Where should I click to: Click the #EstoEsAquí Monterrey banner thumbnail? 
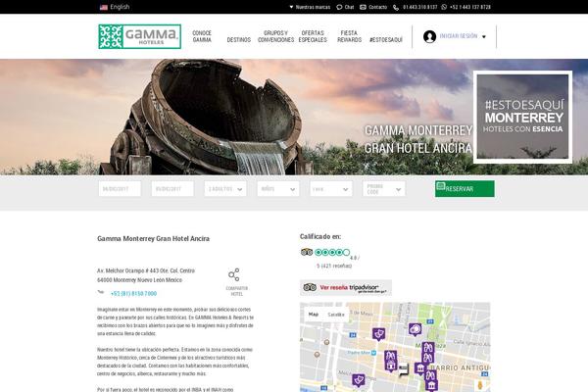pos(522,117)
